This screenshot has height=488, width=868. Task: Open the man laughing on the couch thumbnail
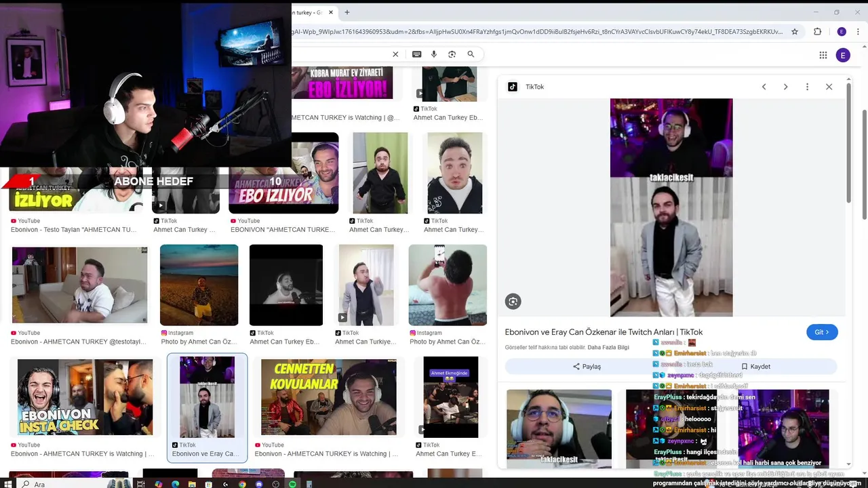click(80, 285)
